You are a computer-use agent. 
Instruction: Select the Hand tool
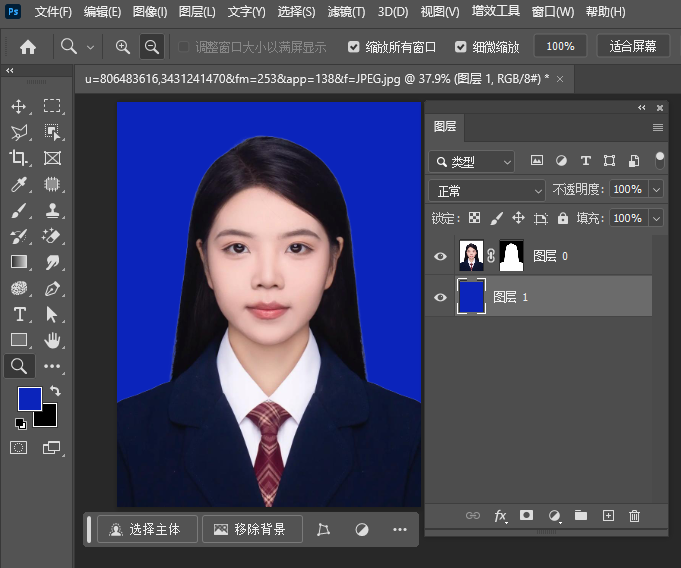[52, 340]
